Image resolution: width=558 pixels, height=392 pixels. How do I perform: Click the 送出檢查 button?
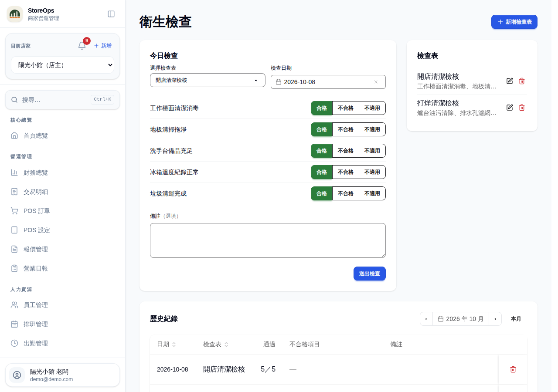pyautogui.click(x=370, y=274)
